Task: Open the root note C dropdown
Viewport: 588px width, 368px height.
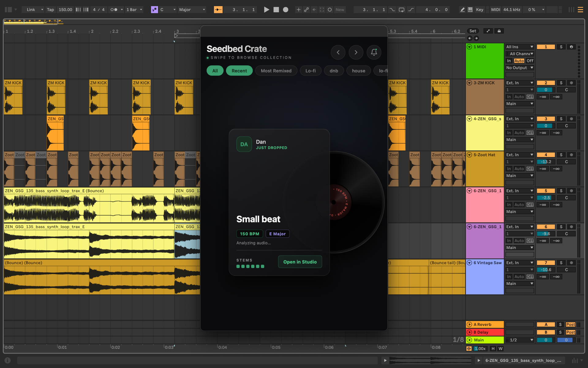Action: click(x=168, y=10)
